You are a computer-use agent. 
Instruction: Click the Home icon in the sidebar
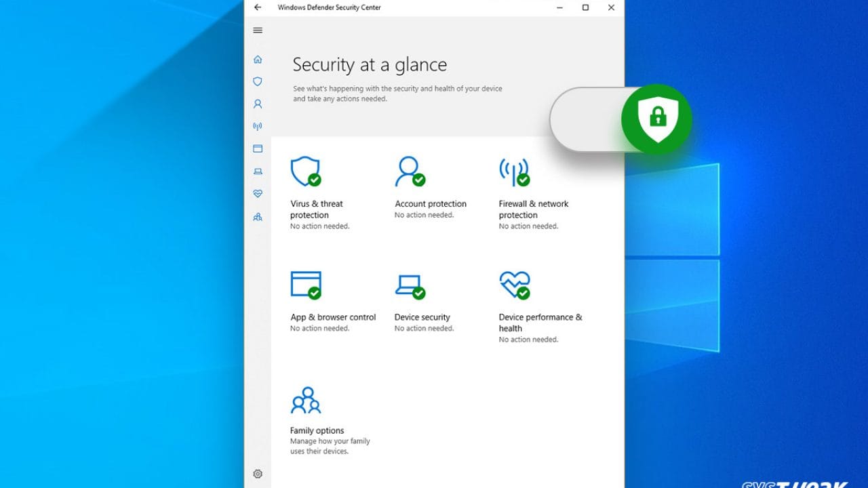pyautogui.click(x=258, y=59)
